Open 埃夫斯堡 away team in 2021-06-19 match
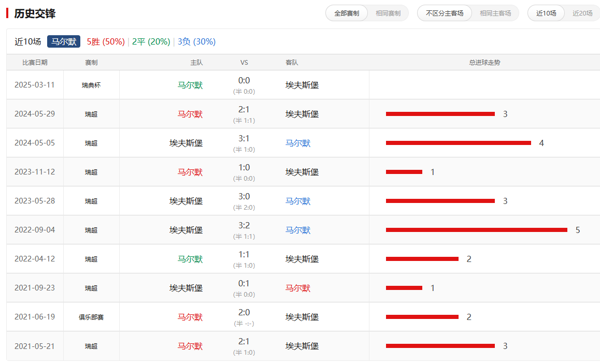The image size is (600, 364). click(302, 317)
